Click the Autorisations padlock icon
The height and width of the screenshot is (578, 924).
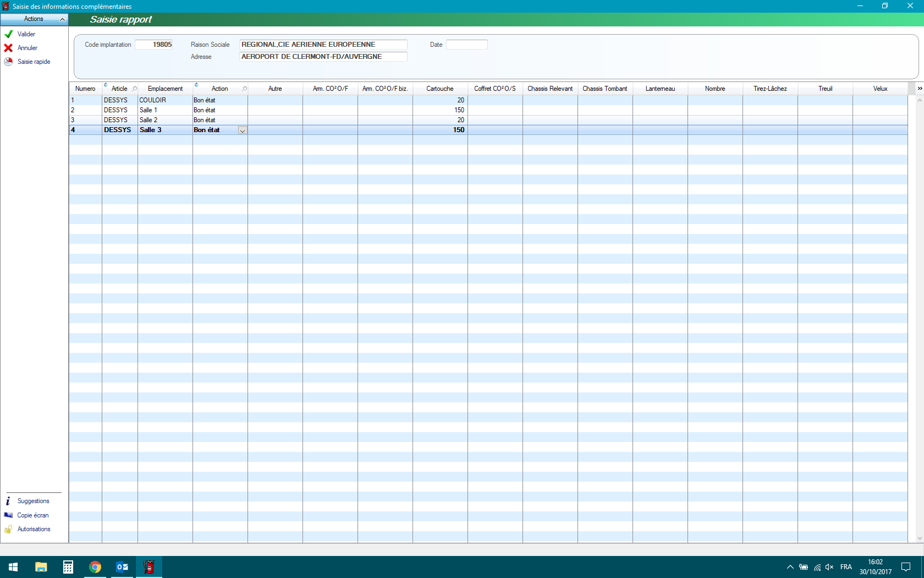(x=8, y=529)
